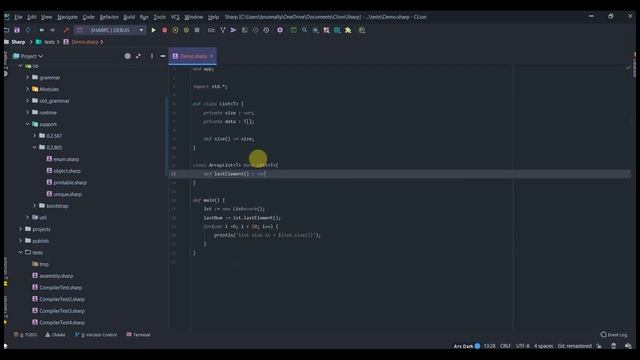640x360 pixels.
Task: Open the Build menu
Action: pyautogui.click(x=129, y=17)
